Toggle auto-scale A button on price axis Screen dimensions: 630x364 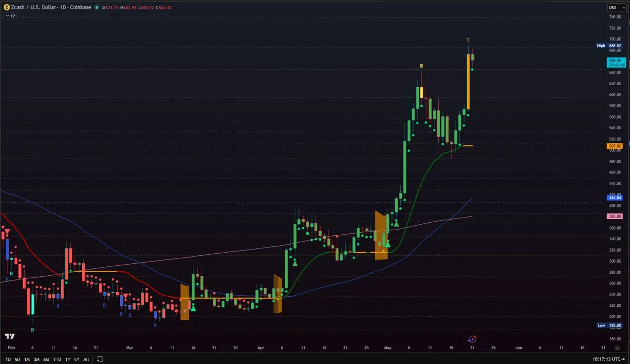617,348
